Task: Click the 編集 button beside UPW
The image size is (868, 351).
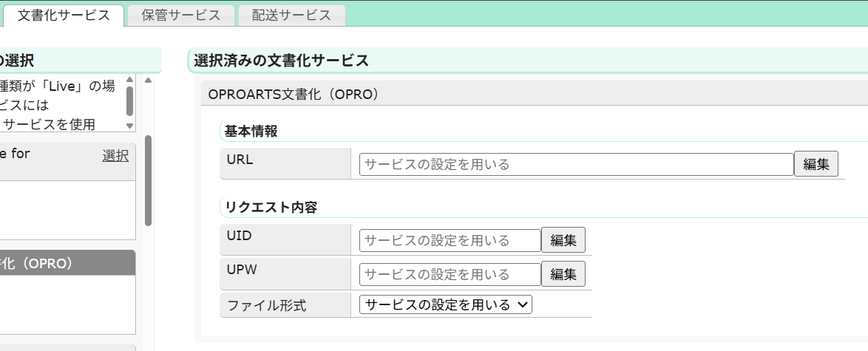Action: click(x=563, y=274)
